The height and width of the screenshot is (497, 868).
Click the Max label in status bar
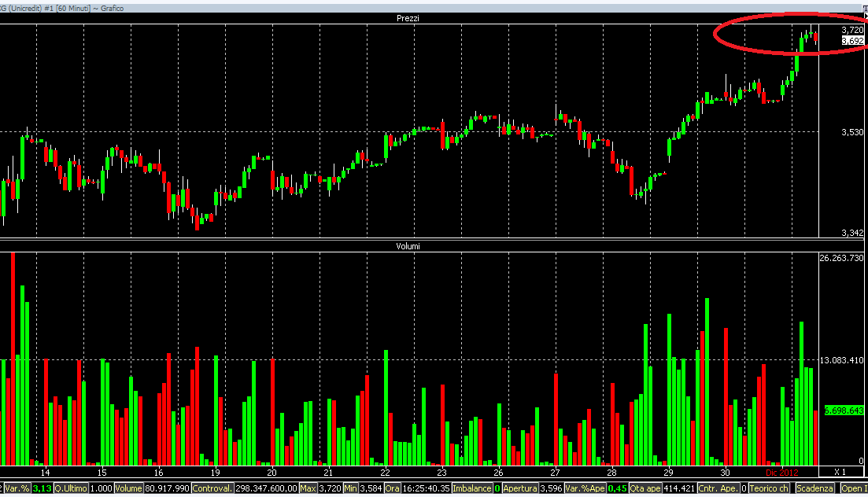click(x=308, y=488)
